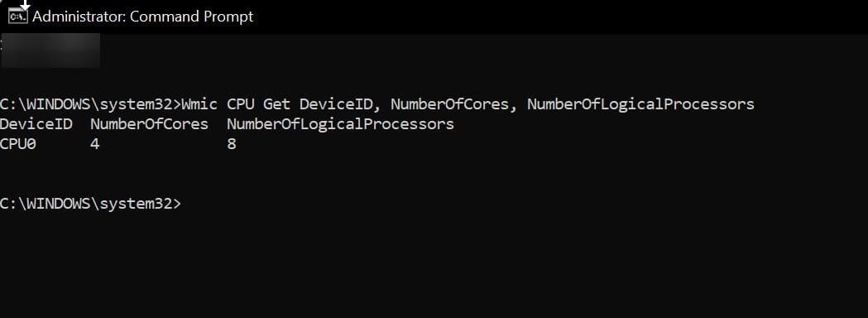This screenshot has width=868, height=318.
Task: Click the empty console area below the last prompt
Action: [434, 263]
